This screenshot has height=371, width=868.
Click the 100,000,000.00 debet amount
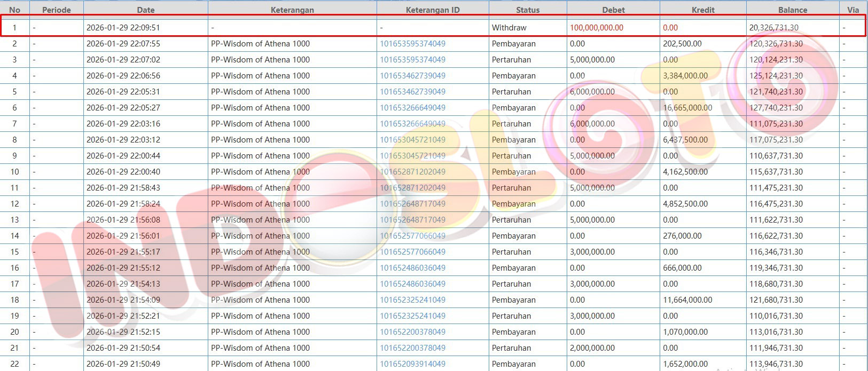pos(596,28)
